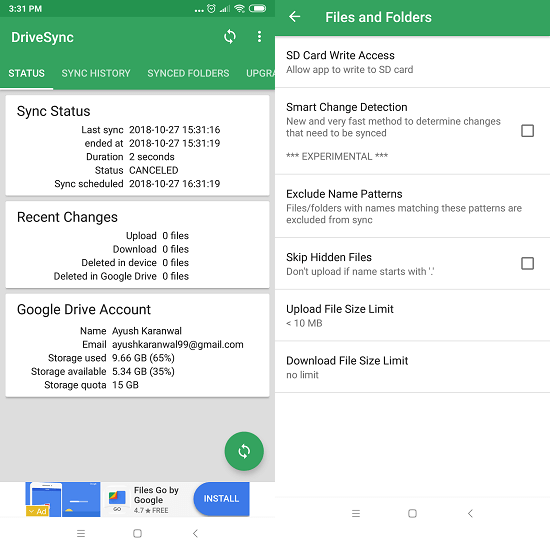Image resolution: width=551 pixels, height=550 pixels.
Task: Tap the cellular signal icon in status bar
Action: click(225, 9)
